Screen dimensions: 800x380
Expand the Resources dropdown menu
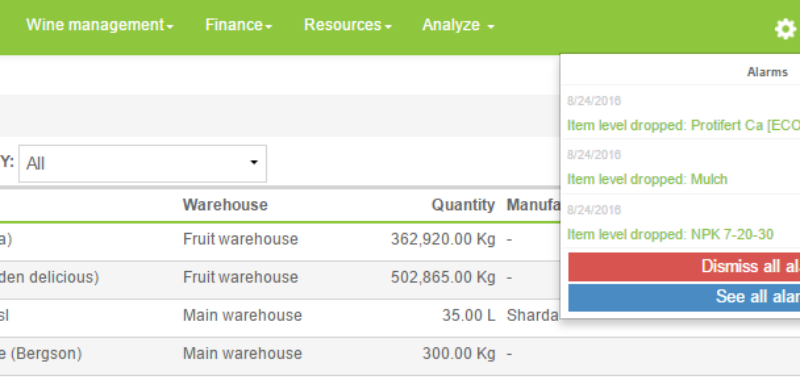pyautogui.click(x=347, y=25)
